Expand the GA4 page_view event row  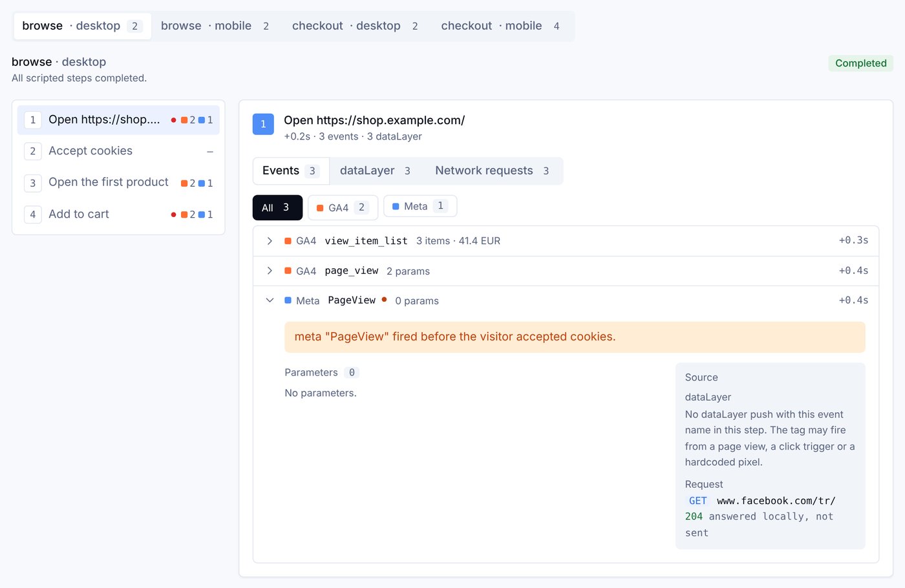566,271
